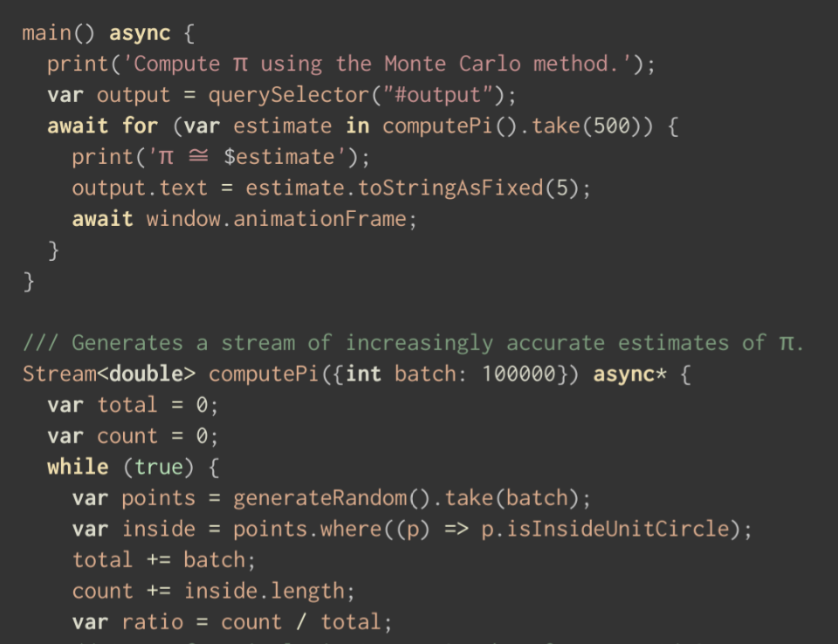Screen dimensions: 838x644
Task: Click the while keyword
Action: coord(78,467)
